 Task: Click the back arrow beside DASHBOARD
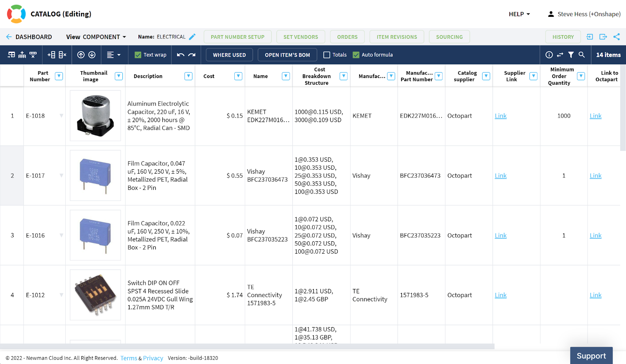9,37
